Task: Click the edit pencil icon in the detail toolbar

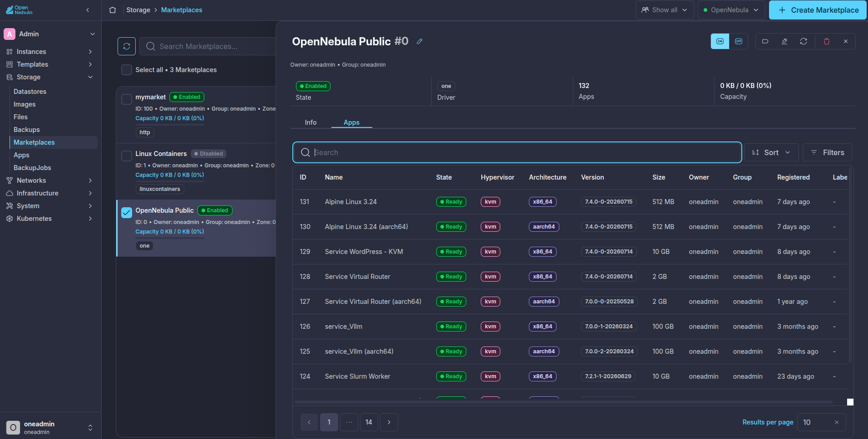Action: click(784, 41)
